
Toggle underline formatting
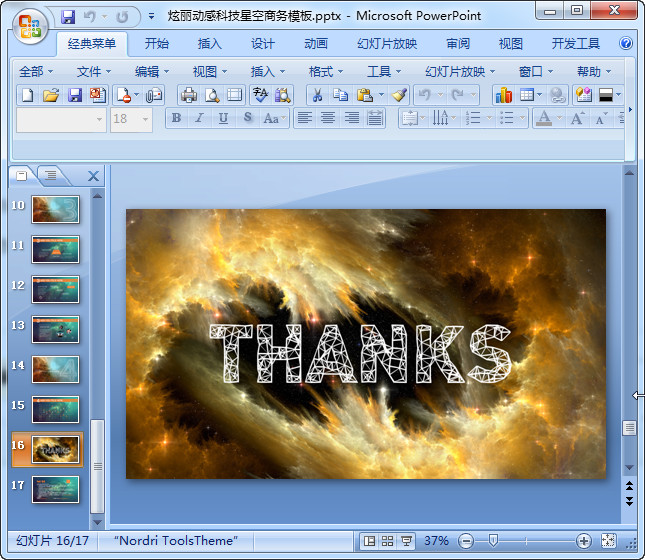(223, 119)
